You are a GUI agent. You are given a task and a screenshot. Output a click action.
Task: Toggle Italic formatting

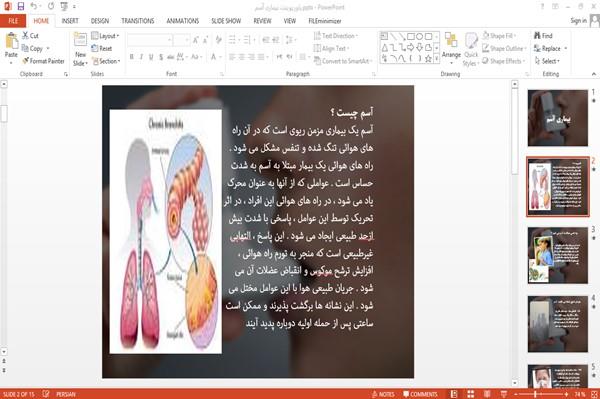pos(141,57)
